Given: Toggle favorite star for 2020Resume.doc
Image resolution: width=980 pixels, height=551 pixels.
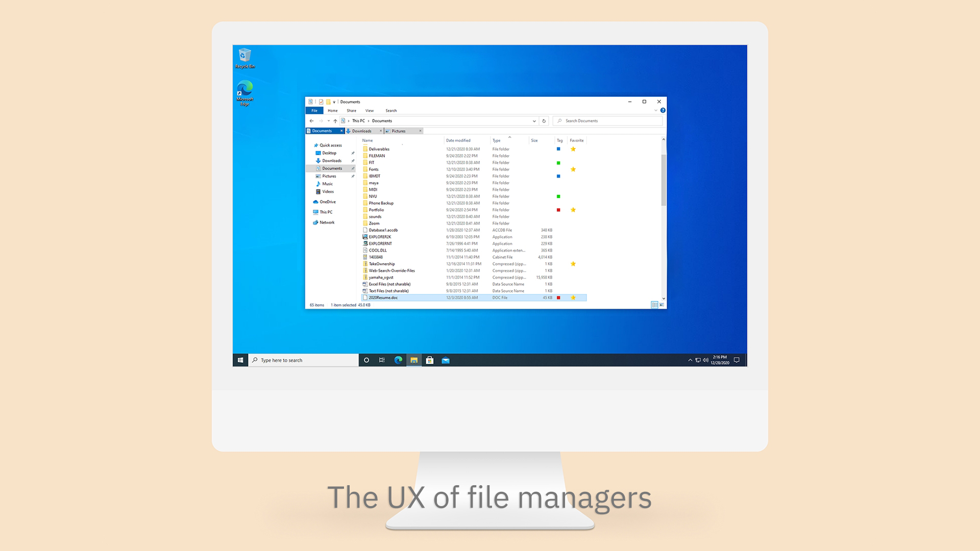Looking at the screenshot, I should pos(573,297).
